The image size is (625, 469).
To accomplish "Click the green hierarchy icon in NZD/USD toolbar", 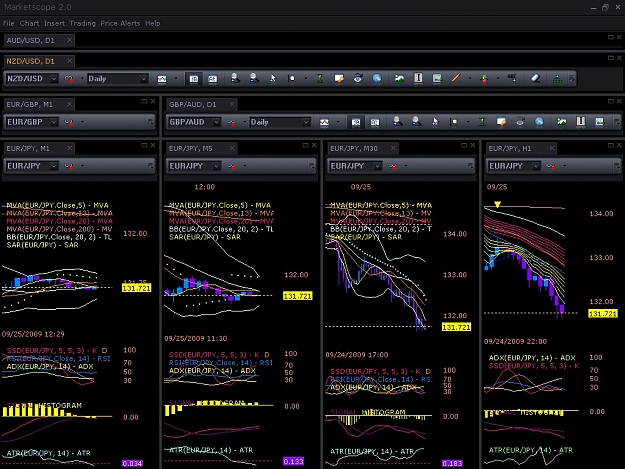I will click(557, 79).
